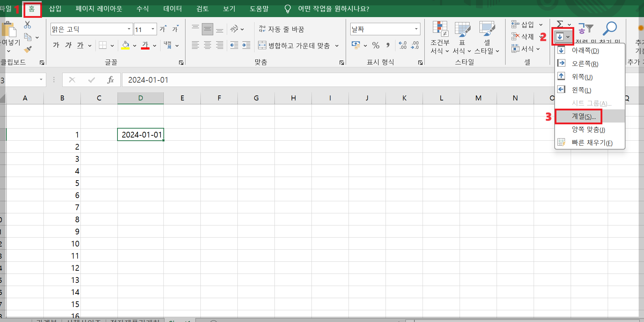This screenshot has width=644, height=322.
Task: Open font name 맑은 고딕 combo box
Action: (91, 29)
